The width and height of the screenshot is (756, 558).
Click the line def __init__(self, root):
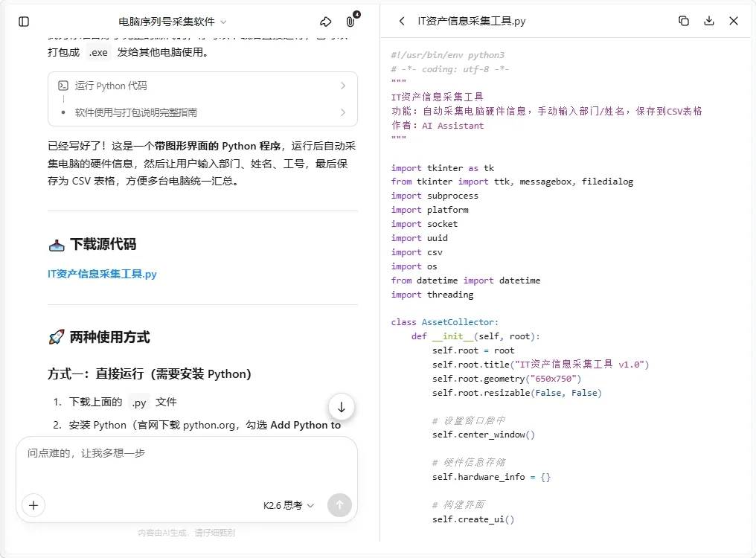pos(476,336)
